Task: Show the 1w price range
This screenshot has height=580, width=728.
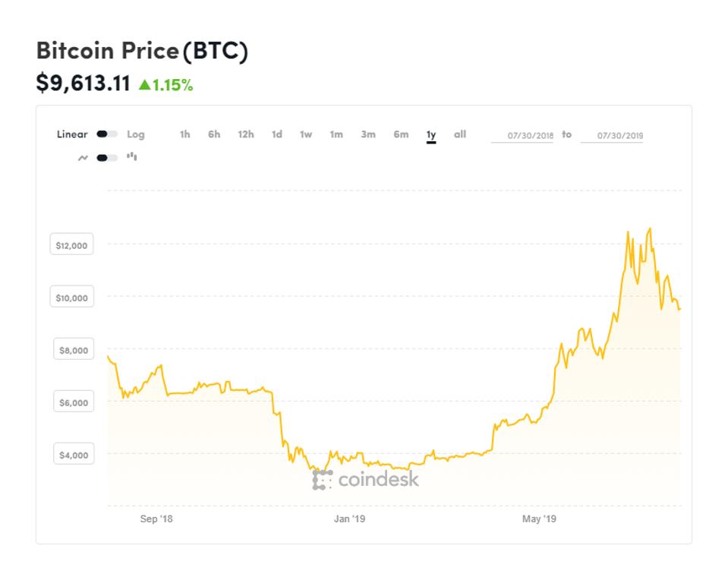Action: tap(306, 134)
